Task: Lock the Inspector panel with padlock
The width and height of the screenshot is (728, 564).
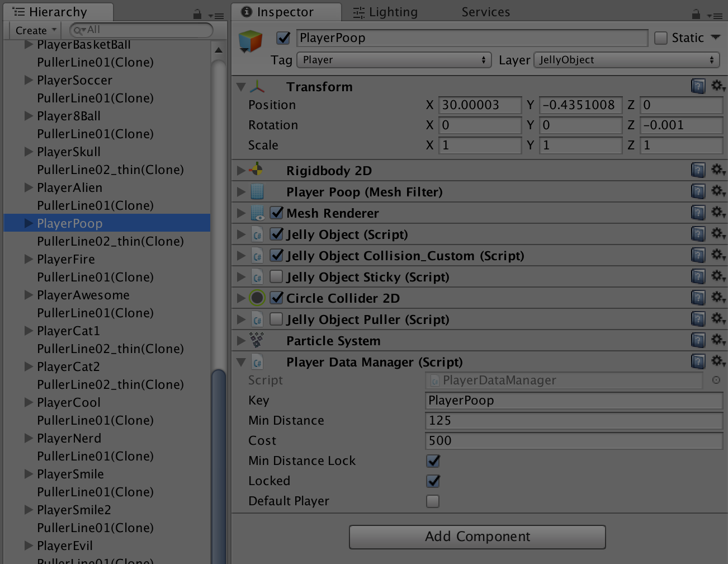Action: [x=696, y=14]
